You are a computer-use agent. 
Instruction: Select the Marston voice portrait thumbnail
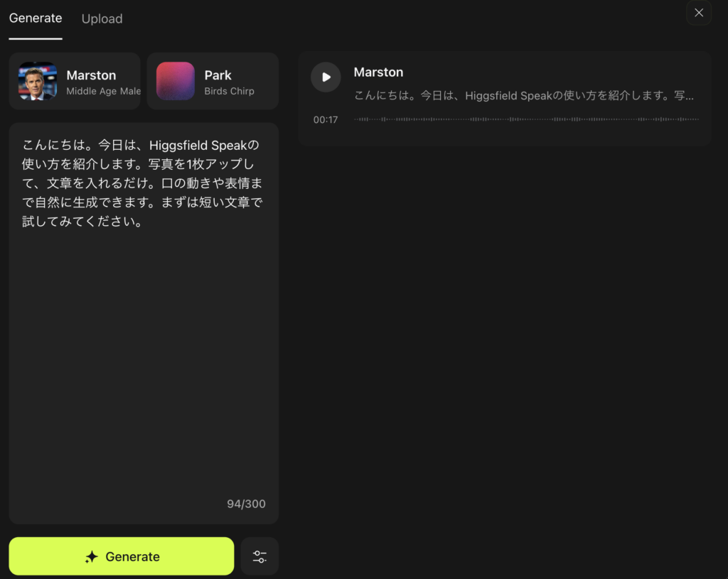38,81
